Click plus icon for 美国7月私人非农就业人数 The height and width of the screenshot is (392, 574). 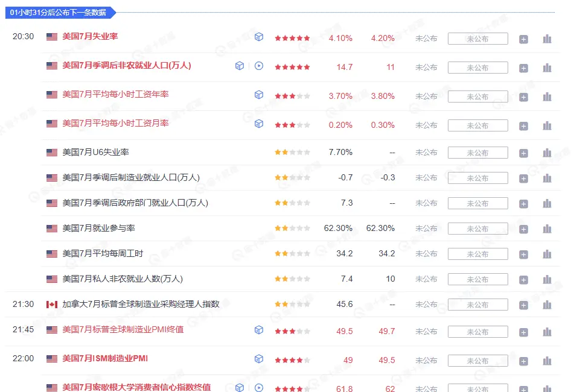[523, 280]
